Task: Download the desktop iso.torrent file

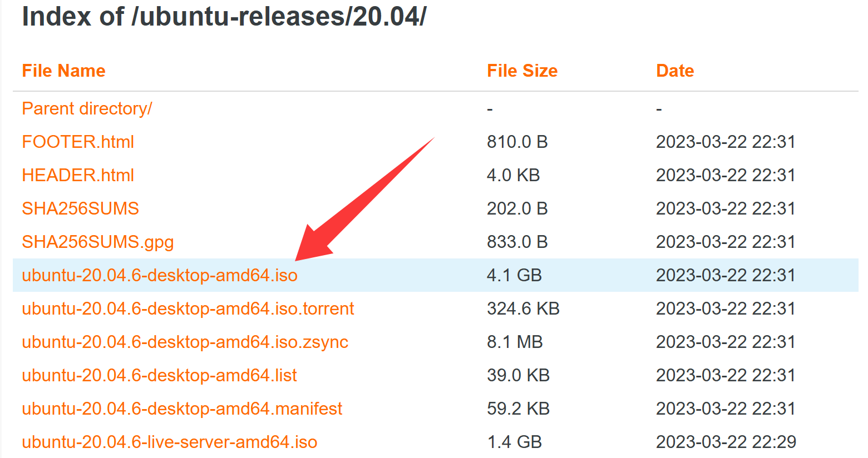Action: (188, 308)
